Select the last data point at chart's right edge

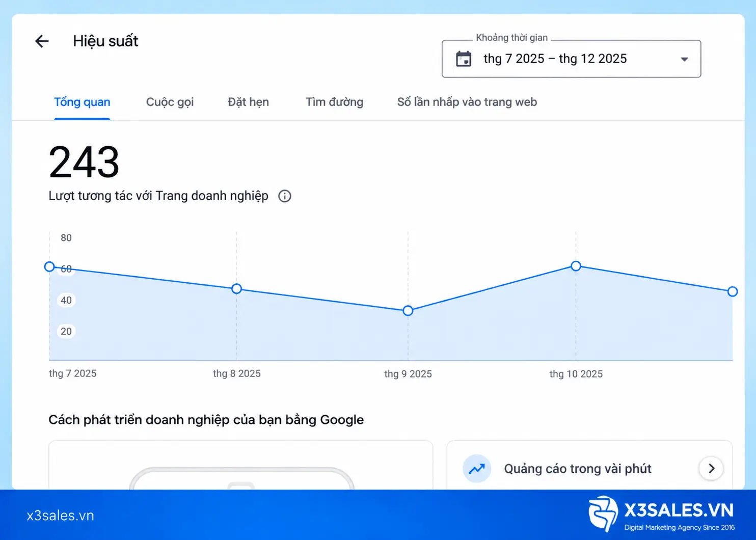click(x=733, y=291)
